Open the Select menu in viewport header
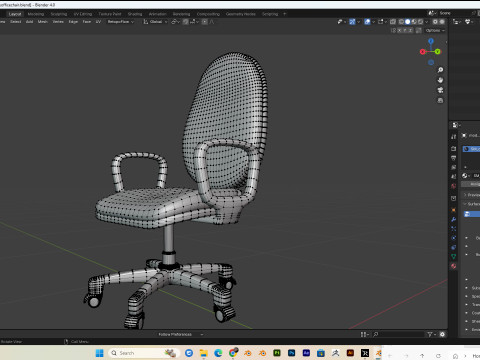 (16, 22)
